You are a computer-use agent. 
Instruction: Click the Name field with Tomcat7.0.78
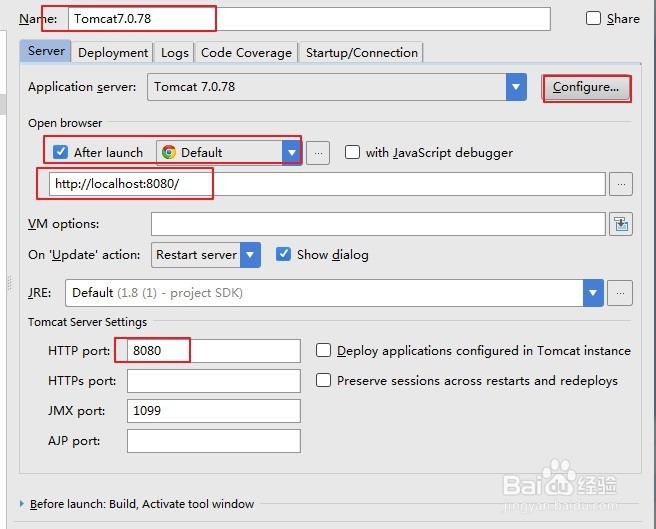(309, 19)
